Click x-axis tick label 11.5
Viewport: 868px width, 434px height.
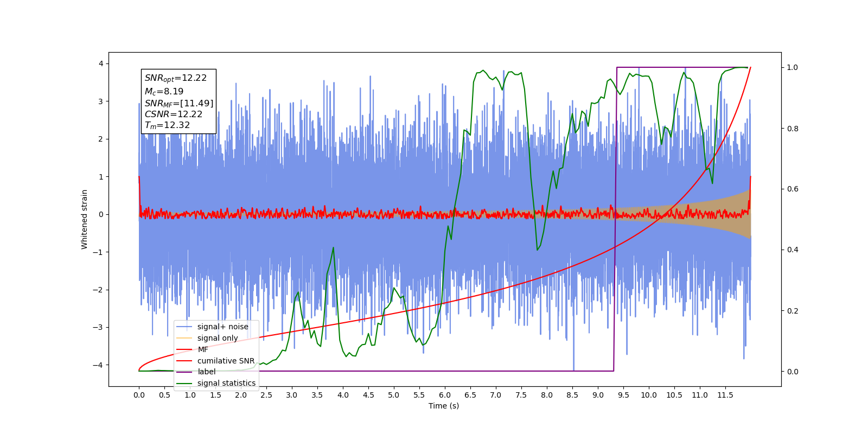click(x=725, y=395)
